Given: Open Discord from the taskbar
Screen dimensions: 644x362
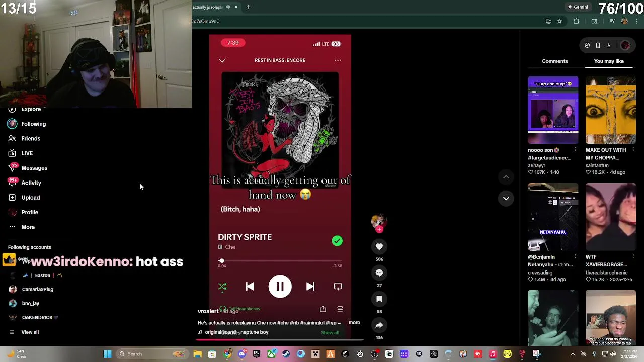Looking at the screenshot, I should (242, 354).
